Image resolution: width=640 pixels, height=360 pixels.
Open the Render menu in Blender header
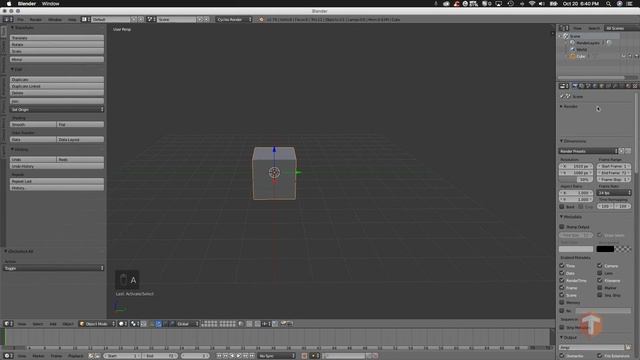[x=36, y=19]
